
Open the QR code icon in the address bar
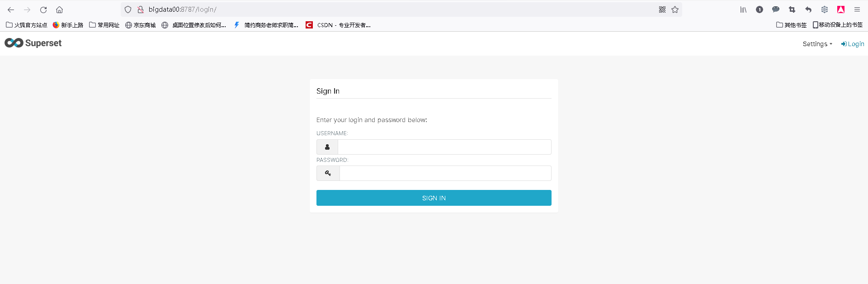coord(662,9)
